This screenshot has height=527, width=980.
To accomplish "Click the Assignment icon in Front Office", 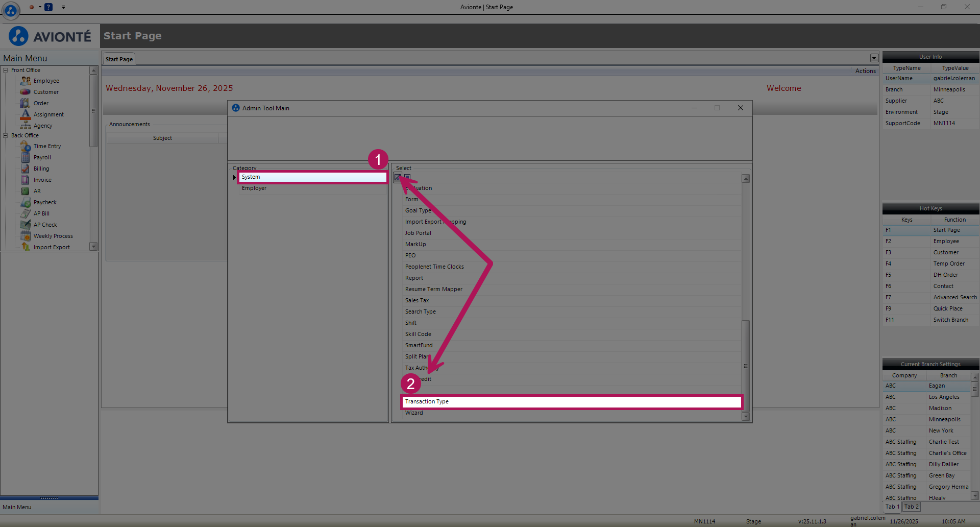I will tap(26, 114).
